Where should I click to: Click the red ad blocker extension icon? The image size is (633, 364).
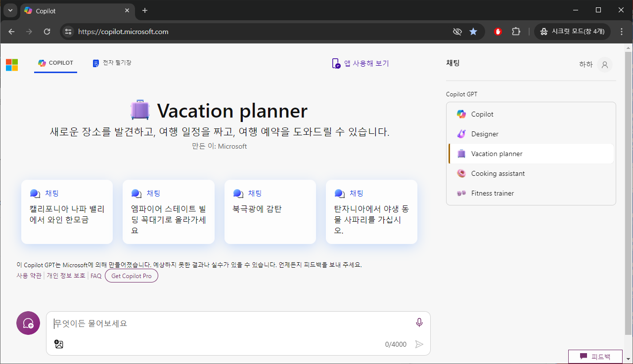(x=498, y=32)
